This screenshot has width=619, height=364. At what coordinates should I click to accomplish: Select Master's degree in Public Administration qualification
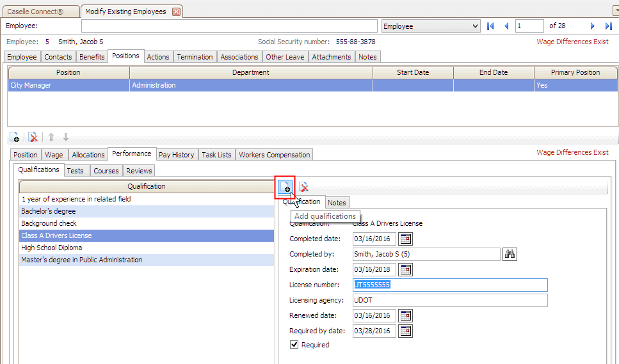click(x=82, y=260)
